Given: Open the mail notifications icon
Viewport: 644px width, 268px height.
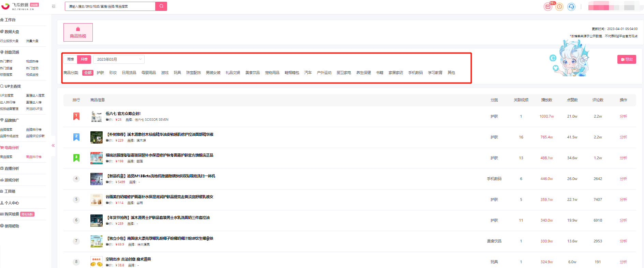Looking at the screenshot, I should [548, 6].
